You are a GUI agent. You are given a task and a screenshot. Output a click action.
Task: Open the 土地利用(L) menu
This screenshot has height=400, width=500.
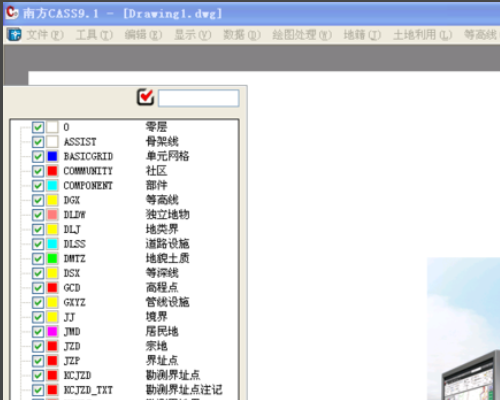(x=423, y=35)
